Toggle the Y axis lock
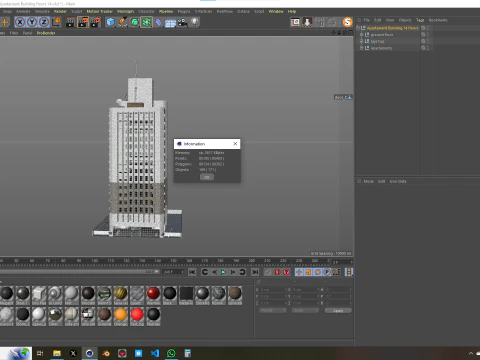480x360 pixels. pos(32,22)
